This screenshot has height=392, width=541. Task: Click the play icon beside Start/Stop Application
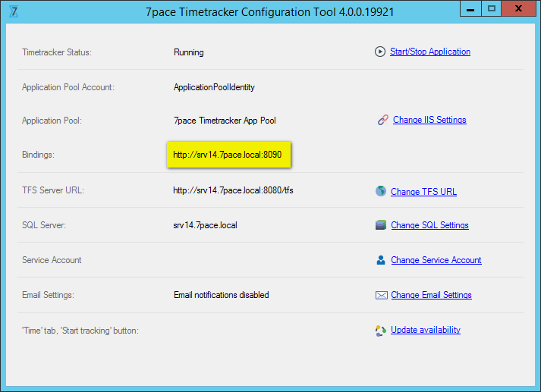[x=380, y=52]
